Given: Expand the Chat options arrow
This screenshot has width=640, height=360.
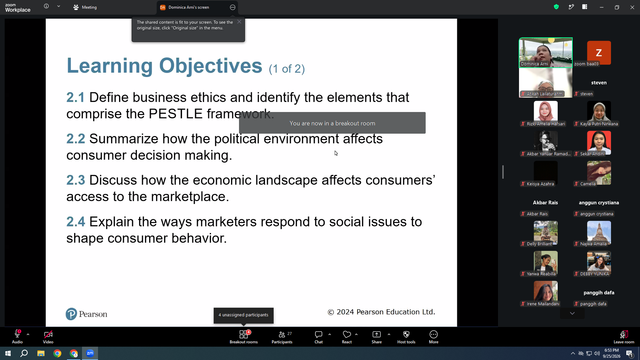Looking at the screenshot, I should pos(329,334).
